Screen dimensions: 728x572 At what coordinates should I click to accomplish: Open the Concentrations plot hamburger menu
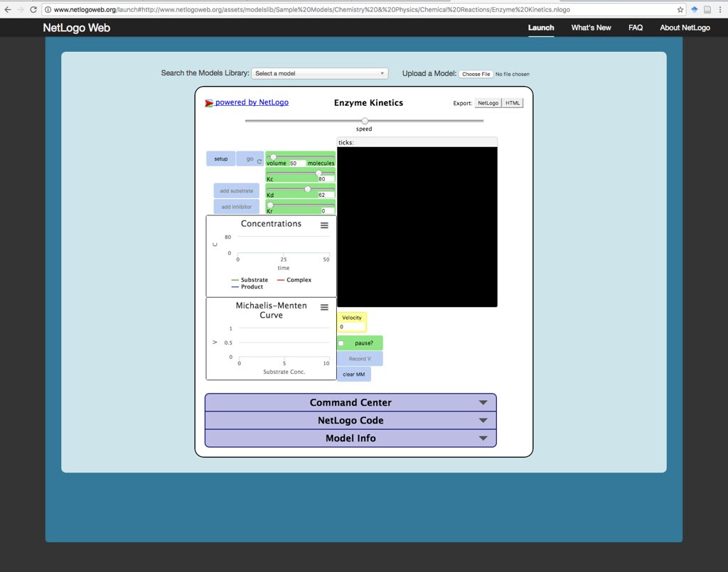[x=324, y=225]
